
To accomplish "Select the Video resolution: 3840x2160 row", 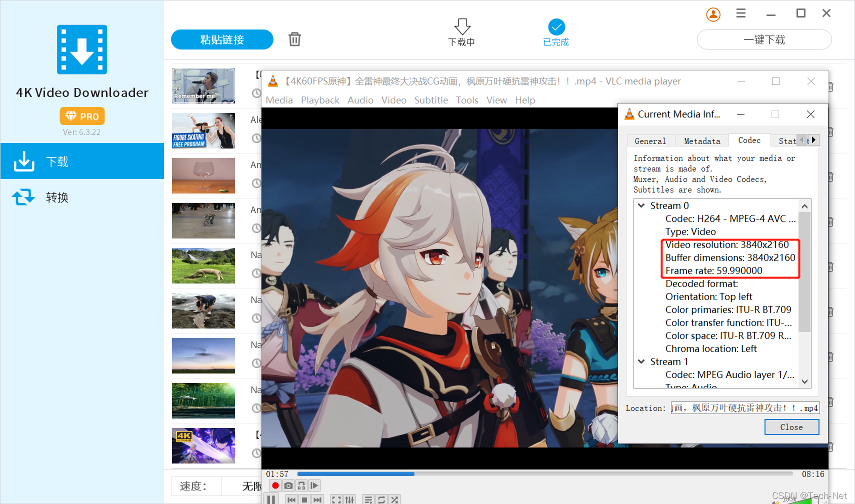I will click(726, 244).
